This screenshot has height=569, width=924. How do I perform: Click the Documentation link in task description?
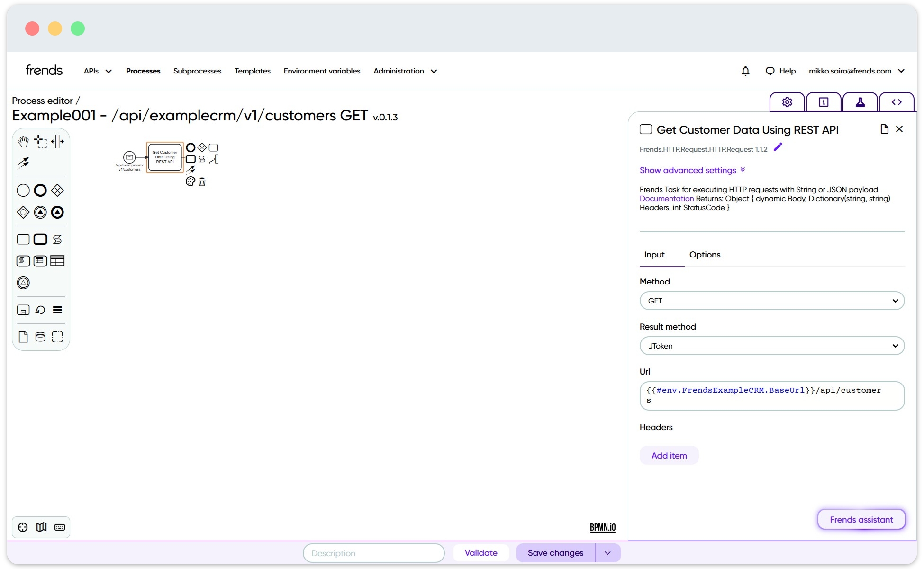[x=666, y=198]
